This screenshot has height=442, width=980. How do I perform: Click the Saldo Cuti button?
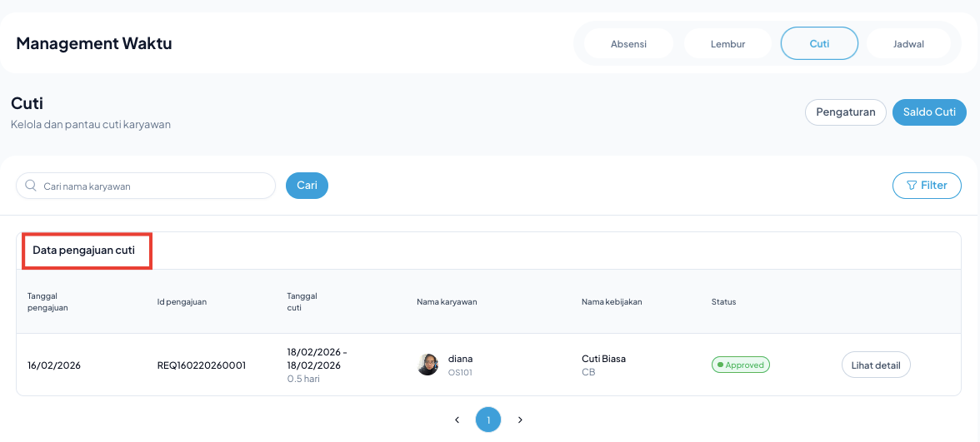pos(929,112)
